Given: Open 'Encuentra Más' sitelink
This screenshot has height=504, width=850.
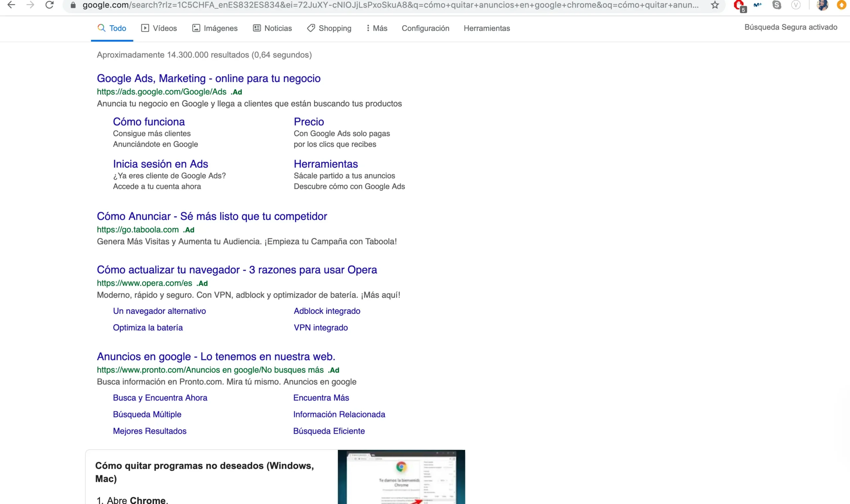Looking at the screenshot, I should pyautogui.click(x=321, y=397).
